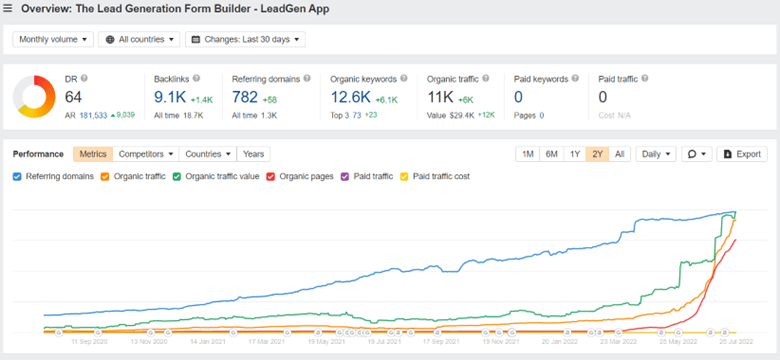Click the help icon next to Backlinks
780x360 pixels.
tap(196, 79)
